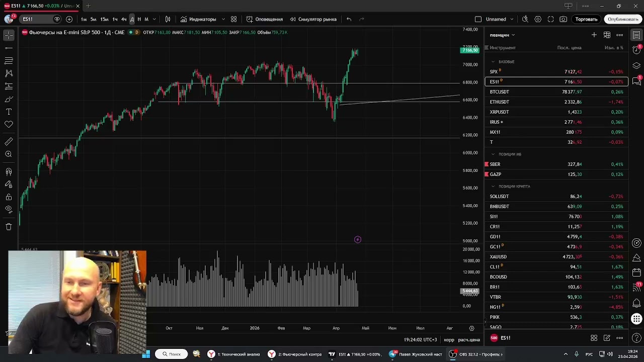Open chart settings hexagon icon
This screenshot has width=644, height=362.
(x=538, y=19)
